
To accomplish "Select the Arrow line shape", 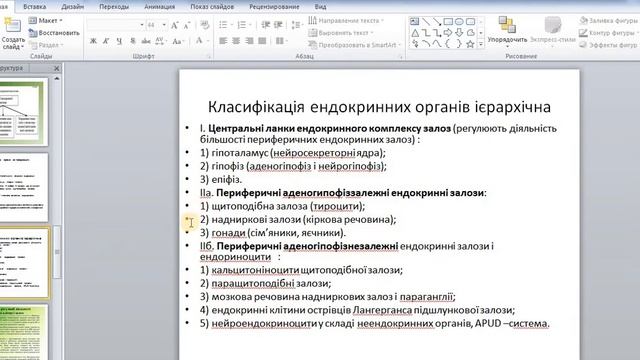I will [x=437, y=21].
